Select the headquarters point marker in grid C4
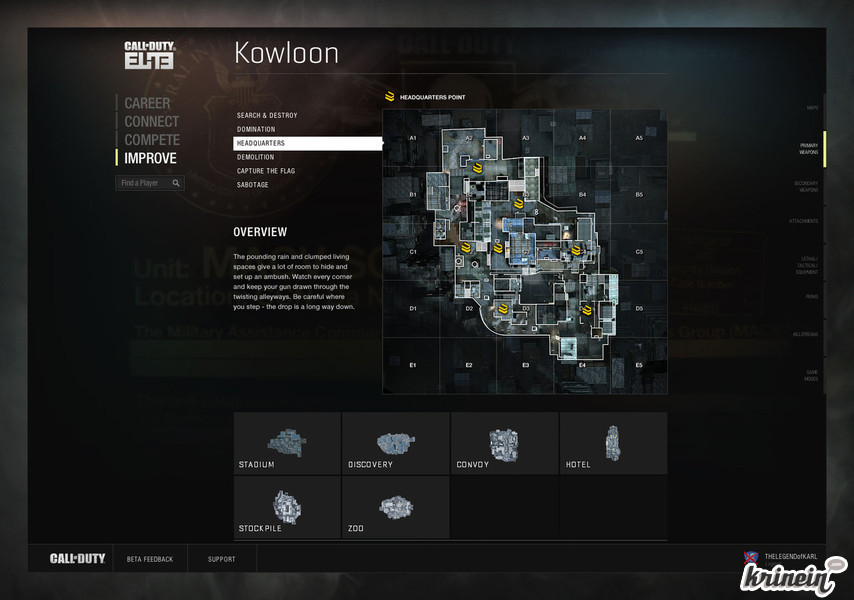854x600 pixels. click(x=576, y=249)
